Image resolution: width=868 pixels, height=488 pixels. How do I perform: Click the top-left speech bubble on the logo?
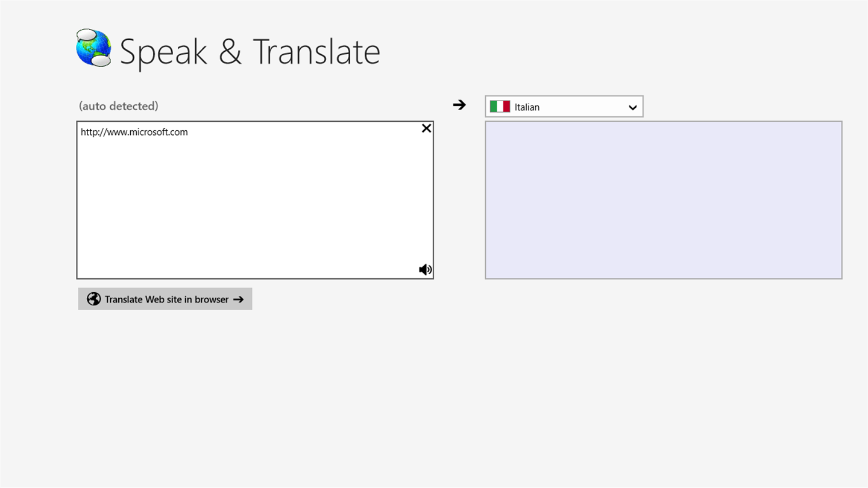click(86, 36)
